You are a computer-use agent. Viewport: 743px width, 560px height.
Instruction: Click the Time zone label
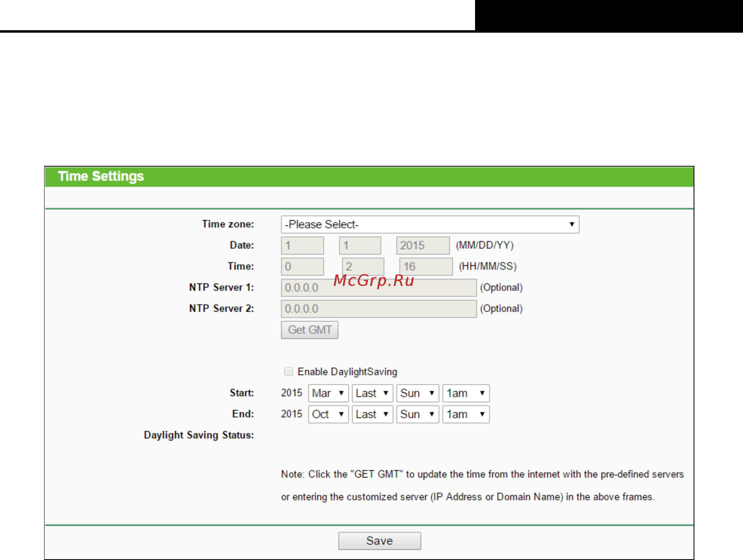228,224
